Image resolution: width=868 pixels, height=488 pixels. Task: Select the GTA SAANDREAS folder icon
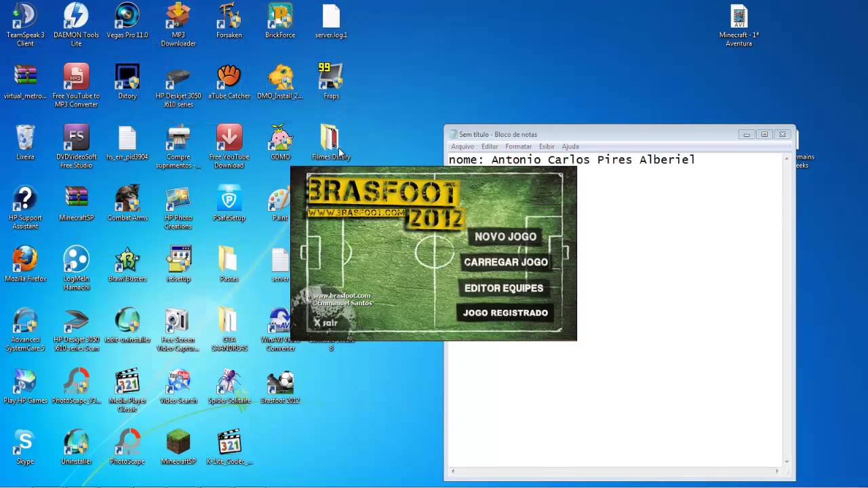pyautogui.click(x=229, y=330)
